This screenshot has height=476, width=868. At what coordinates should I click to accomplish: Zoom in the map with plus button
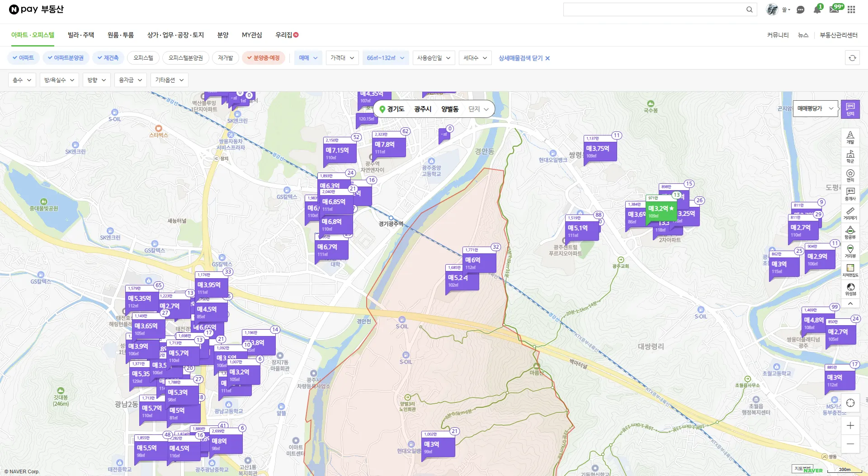coord(850,425)
